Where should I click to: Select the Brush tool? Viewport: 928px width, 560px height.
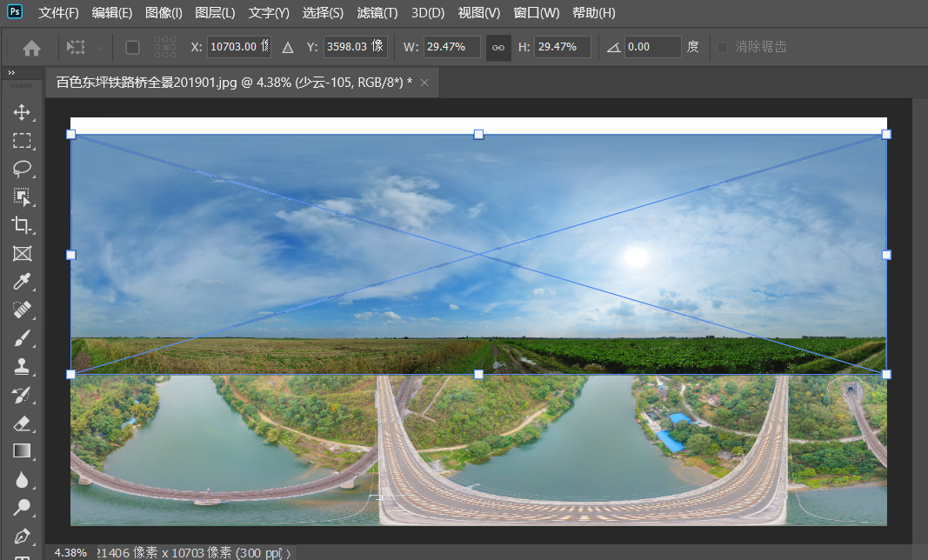tap(23, 338)
